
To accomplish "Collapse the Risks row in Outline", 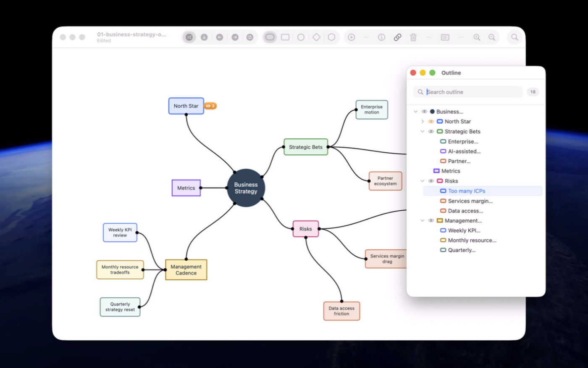I will click(x=423, y=181).
